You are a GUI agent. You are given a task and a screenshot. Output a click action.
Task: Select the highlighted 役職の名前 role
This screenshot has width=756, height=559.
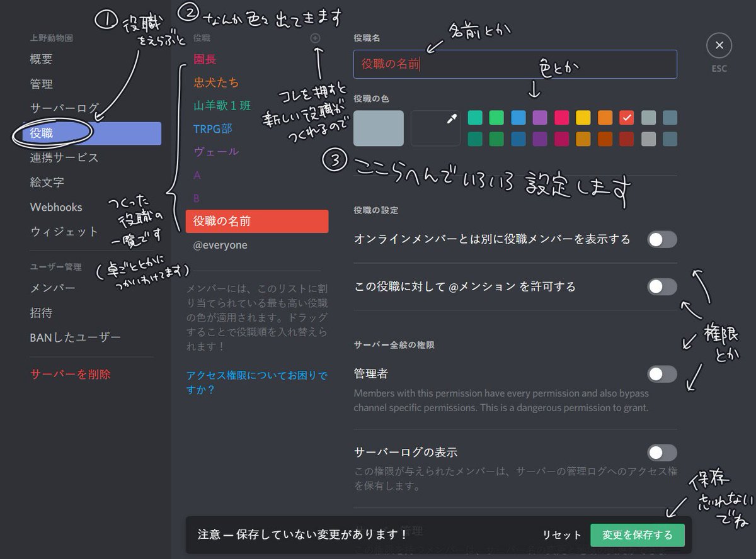point(257,222)
